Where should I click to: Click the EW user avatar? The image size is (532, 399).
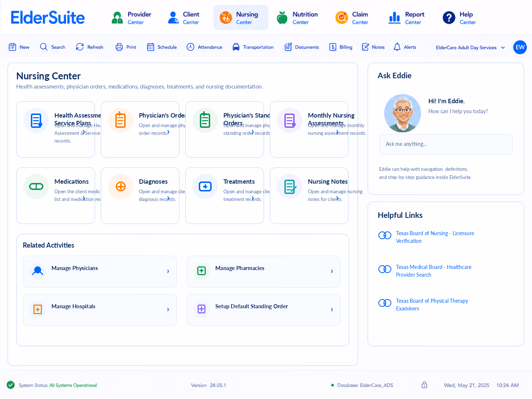point(520,47)
